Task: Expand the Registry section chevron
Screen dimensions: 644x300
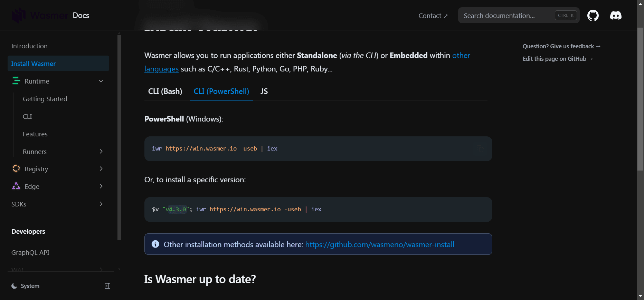Action: click(101, 169)
